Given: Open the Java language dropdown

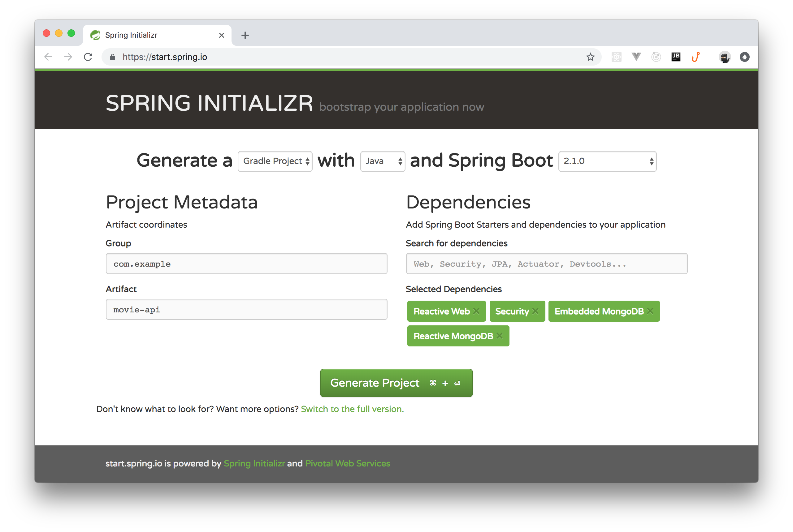Looking at the screenshot, I should coord(383,161).
